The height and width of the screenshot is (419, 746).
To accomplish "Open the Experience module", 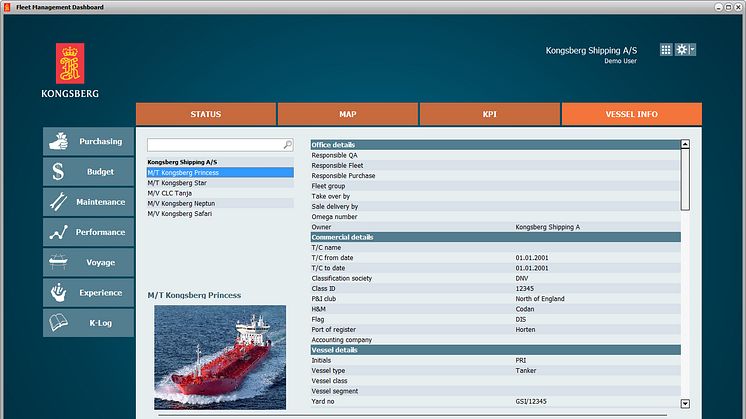I will pyautogui.click(x=88, y=292).
